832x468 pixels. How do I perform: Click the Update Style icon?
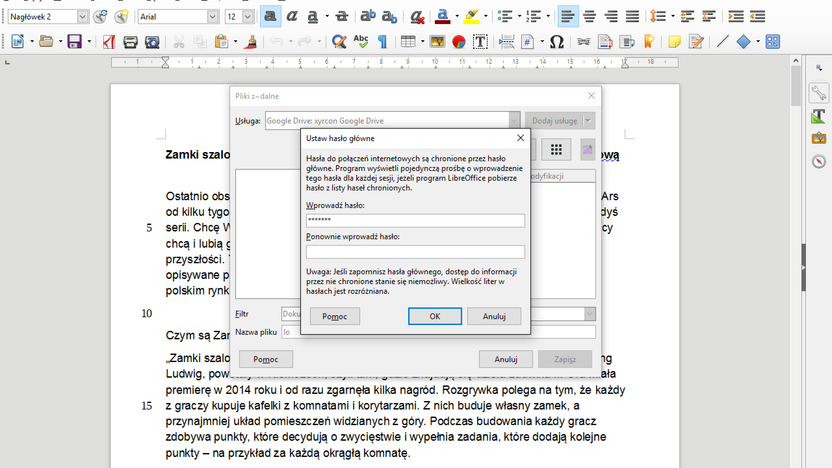click(x=100, y=17)
